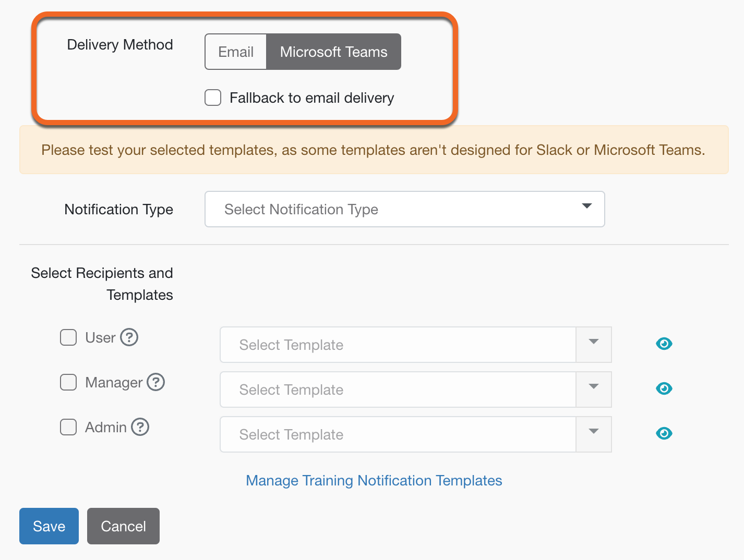Preview the Manager notification template

click(664, 388)
